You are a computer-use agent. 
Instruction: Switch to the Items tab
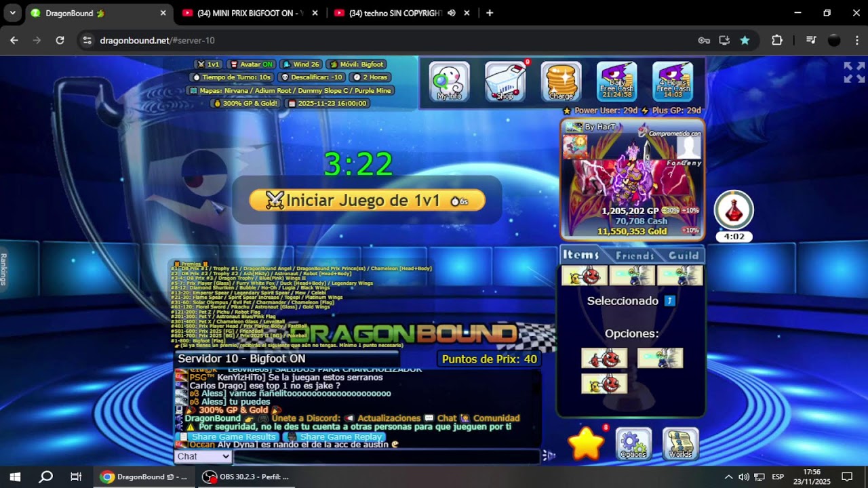coord(582,255)
